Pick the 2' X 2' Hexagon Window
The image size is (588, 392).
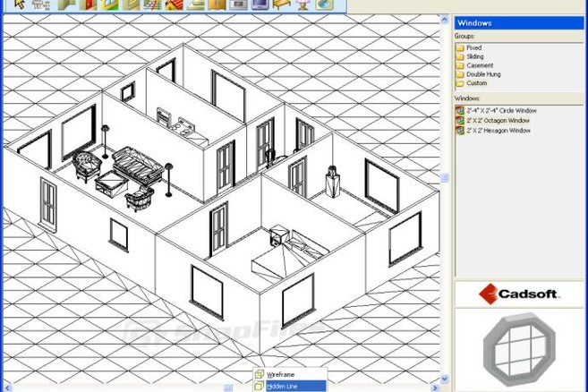[498, 131]
